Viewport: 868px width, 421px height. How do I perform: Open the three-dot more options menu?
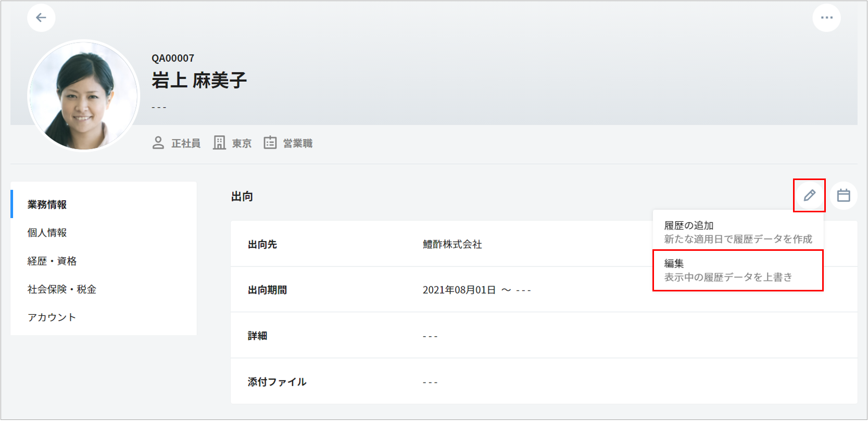click(826, 18)
